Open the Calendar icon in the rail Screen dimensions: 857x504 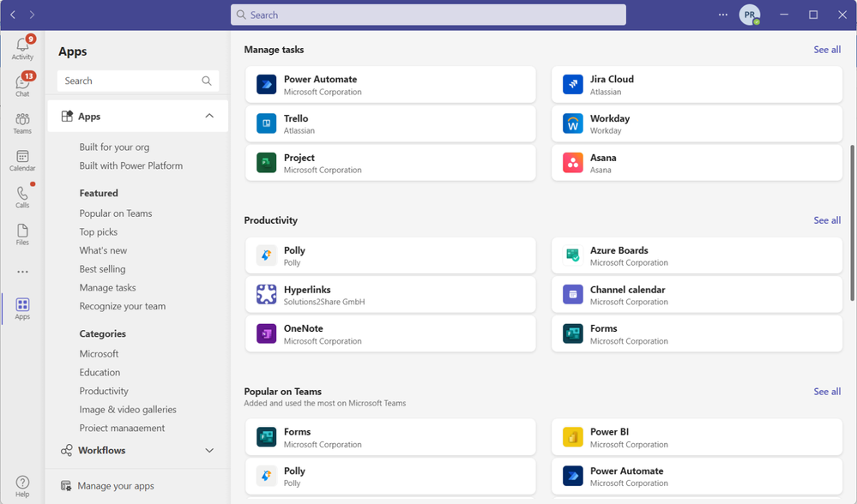(22, 156)
